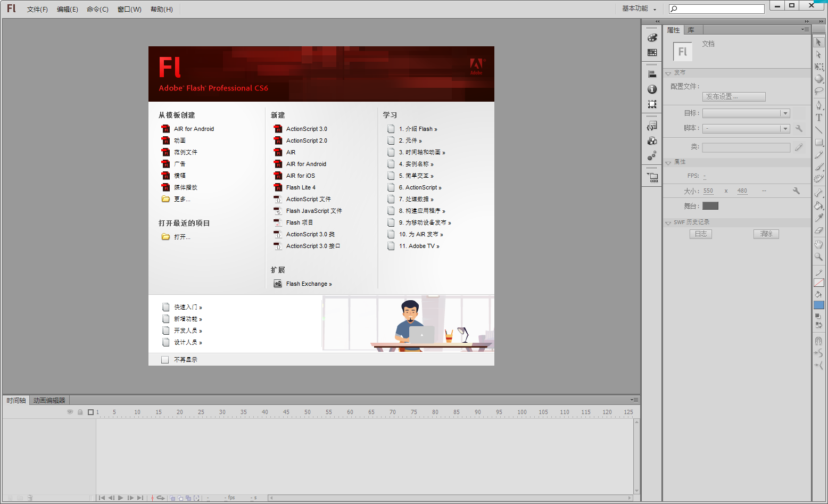828x504 pixels.
Task: Open the Info panel icon
Action: [652, 89]
